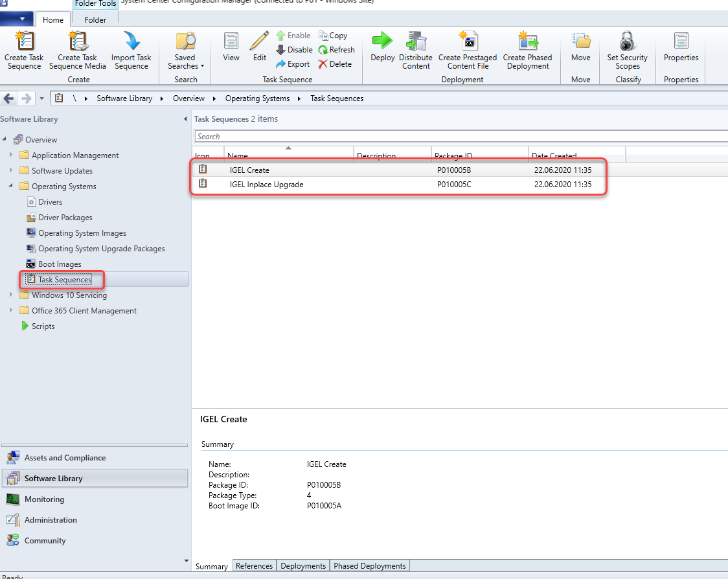Click the Set Security Scopes padlock

click(x=627, y=42)
